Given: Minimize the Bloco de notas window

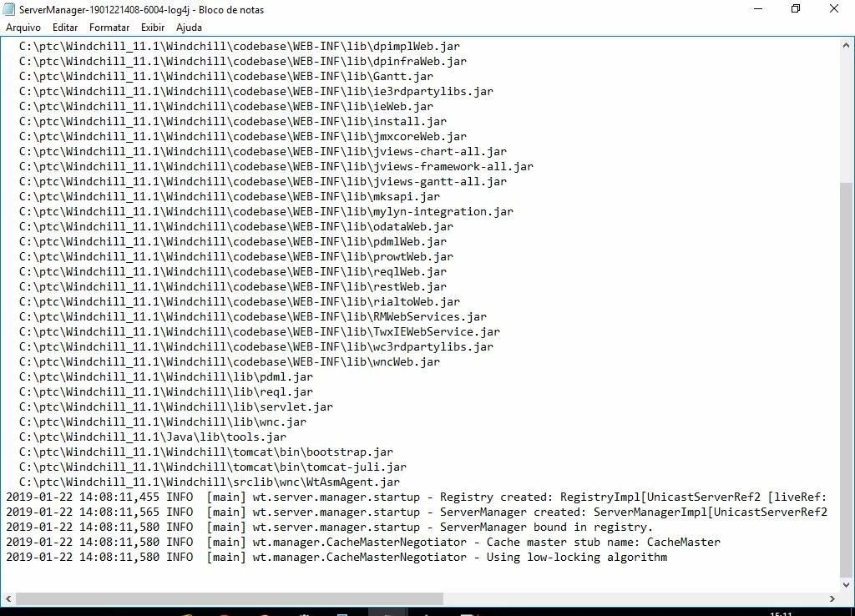Looking at the screenshot, I should coord(758,8).
